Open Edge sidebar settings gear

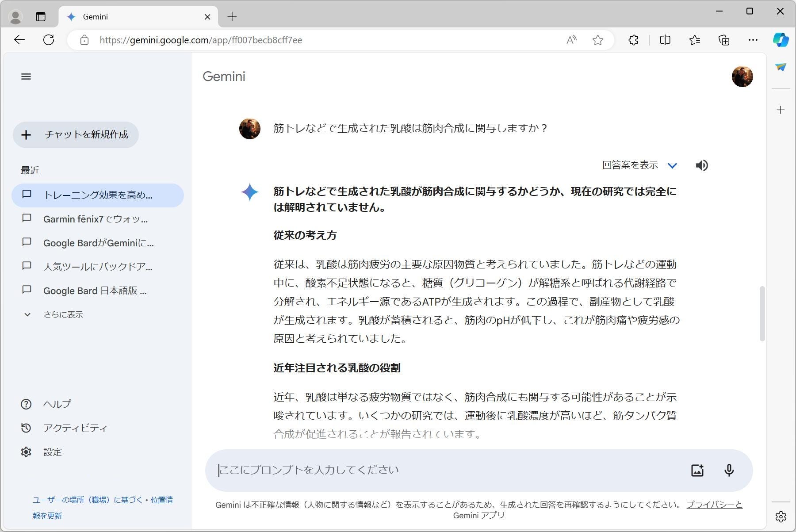[781, 517]
